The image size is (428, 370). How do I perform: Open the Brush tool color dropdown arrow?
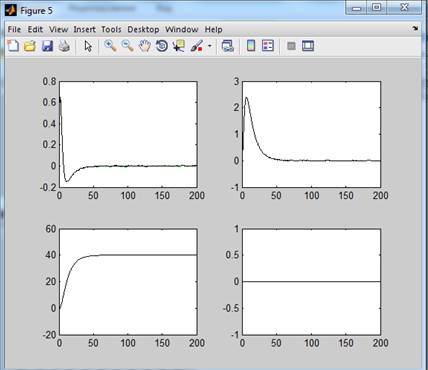point(210,46)
